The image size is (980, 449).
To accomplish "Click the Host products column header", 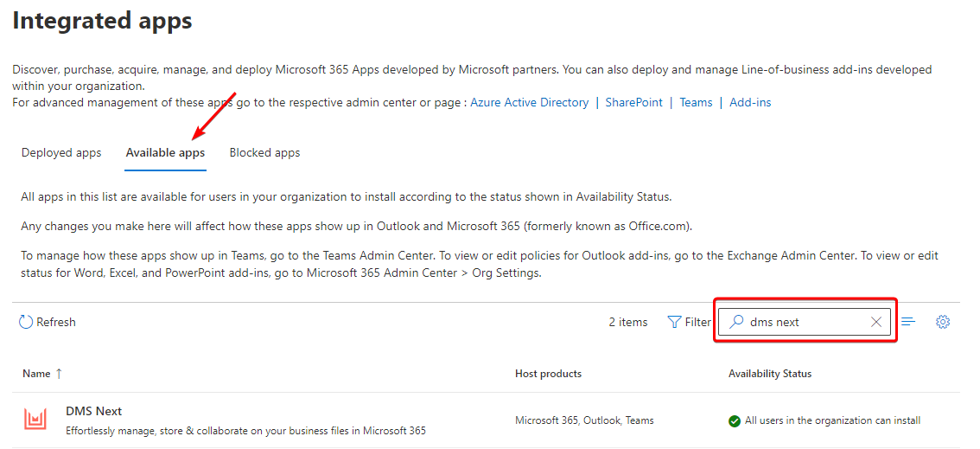I will coord(548,374).
